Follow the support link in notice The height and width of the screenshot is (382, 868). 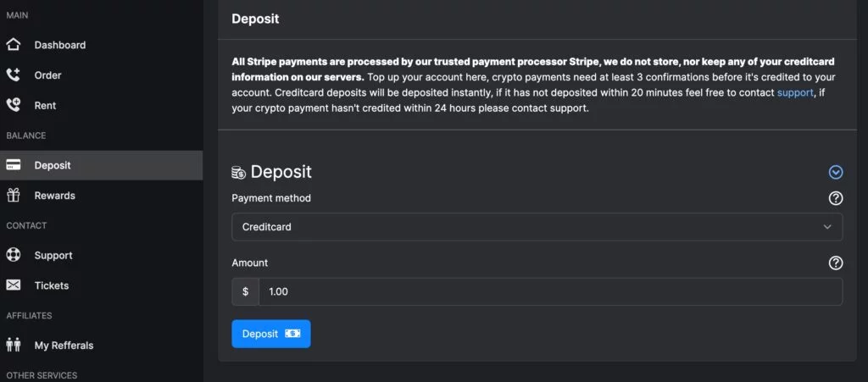coord(795,92)
